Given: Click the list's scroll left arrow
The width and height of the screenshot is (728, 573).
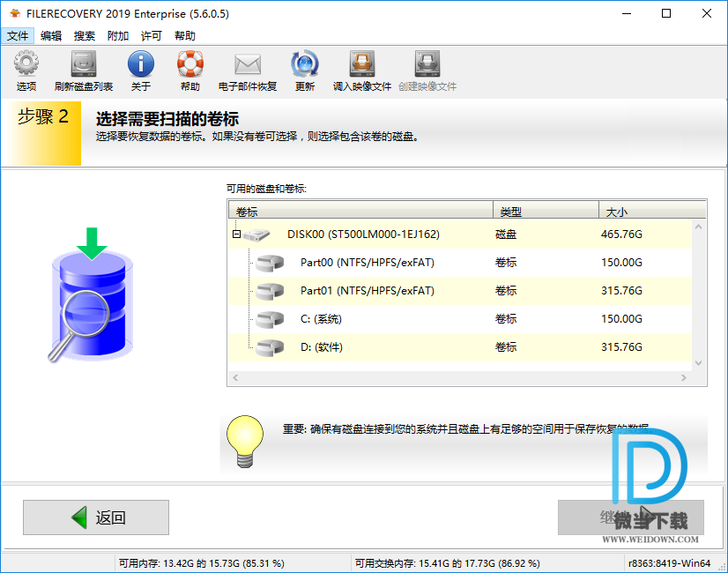Looking at the screenshot, I should click(x=235, y=378).
